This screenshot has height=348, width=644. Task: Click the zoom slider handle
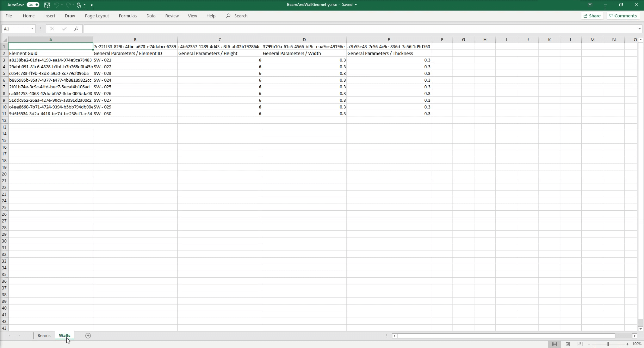pyautogui.click(x=608, y=344)
